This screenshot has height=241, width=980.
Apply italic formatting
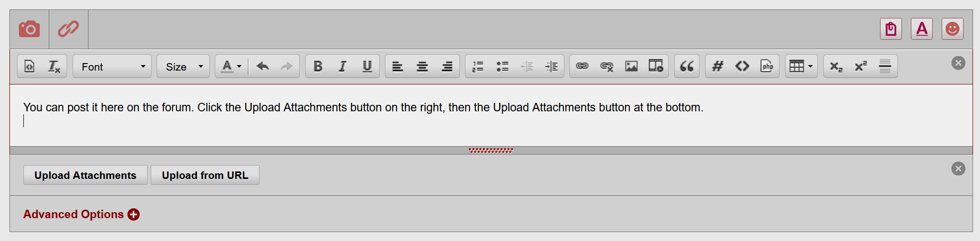[x=342, y=66]
